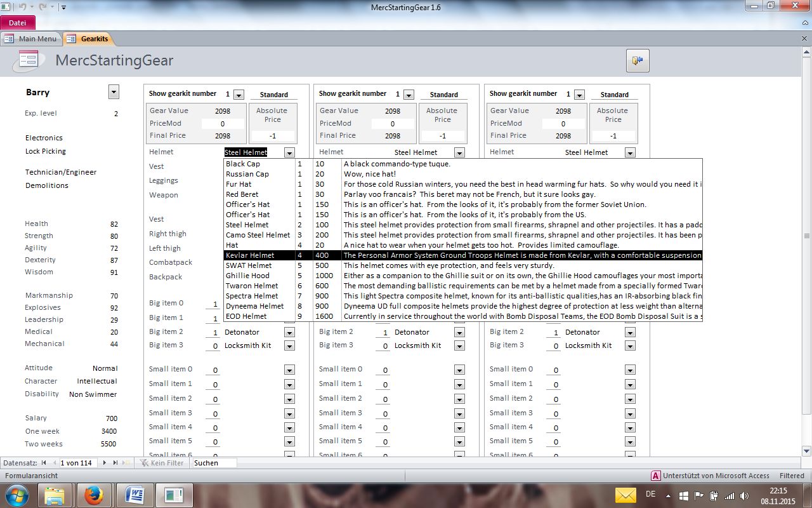This screenshot has height=508, width=812.
Task: Open the customize quick access toolbar arrow
Action: click(x=63, y=8)
